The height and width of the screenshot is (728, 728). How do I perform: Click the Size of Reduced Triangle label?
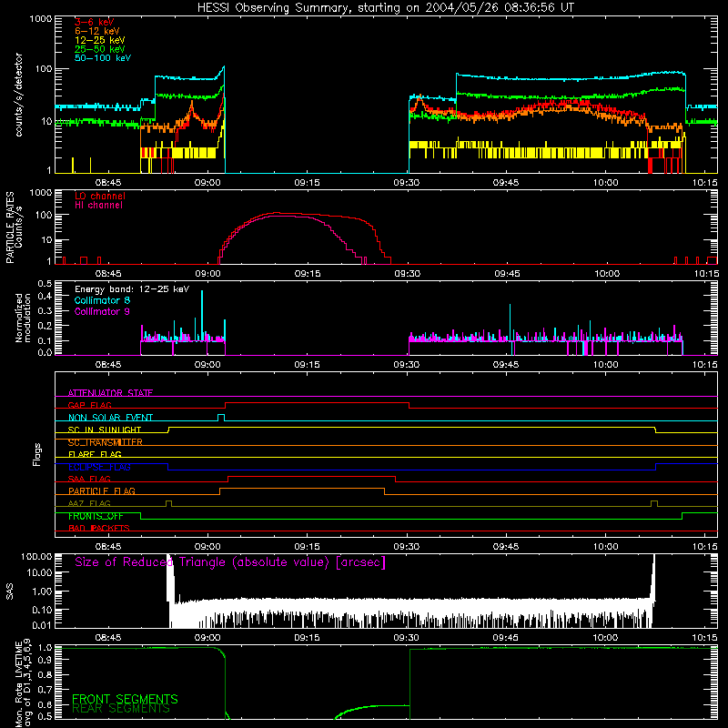tap(230, 562)
